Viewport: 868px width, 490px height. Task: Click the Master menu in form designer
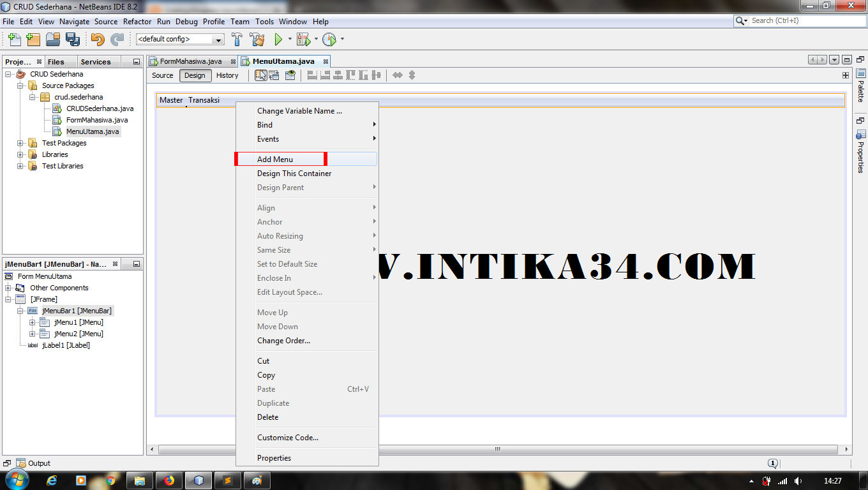point(171,100)
